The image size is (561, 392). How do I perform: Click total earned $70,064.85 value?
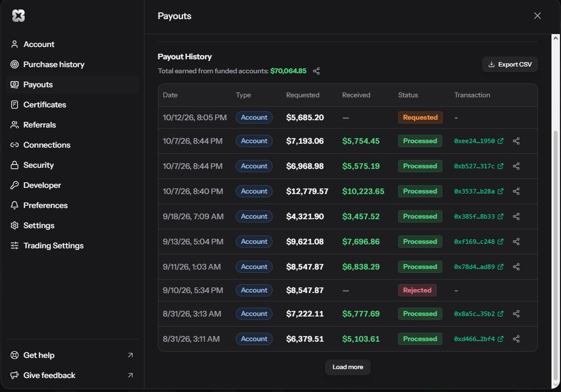point(288,71)
